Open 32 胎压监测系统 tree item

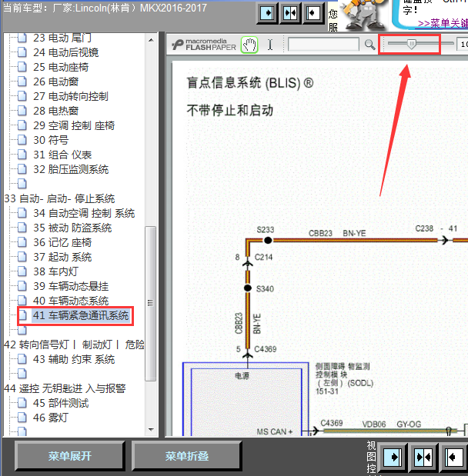pos(71,169)
